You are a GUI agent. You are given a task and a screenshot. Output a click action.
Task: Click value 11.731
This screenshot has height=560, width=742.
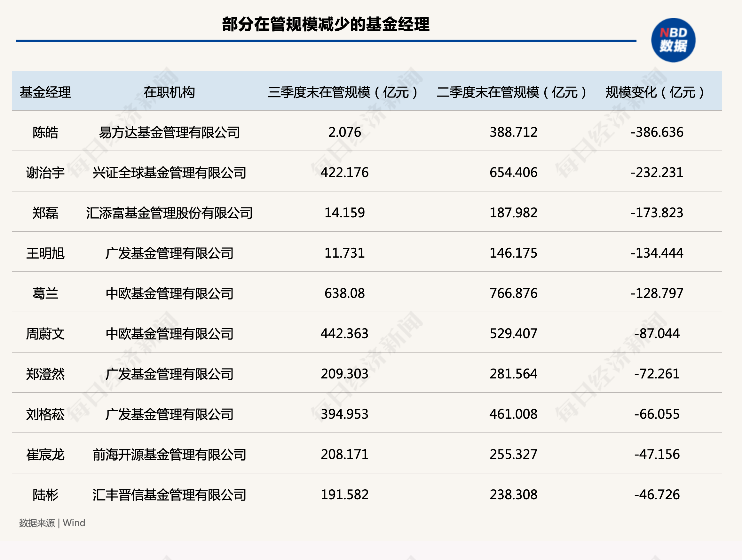[344, 253]
